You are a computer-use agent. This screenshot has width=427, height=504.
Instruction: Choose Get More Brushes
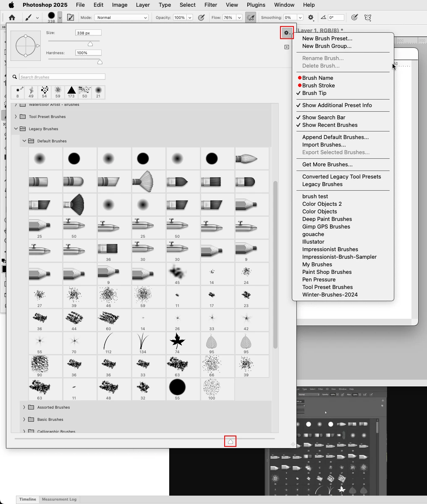pyautogui.click(x=327, y=164)
